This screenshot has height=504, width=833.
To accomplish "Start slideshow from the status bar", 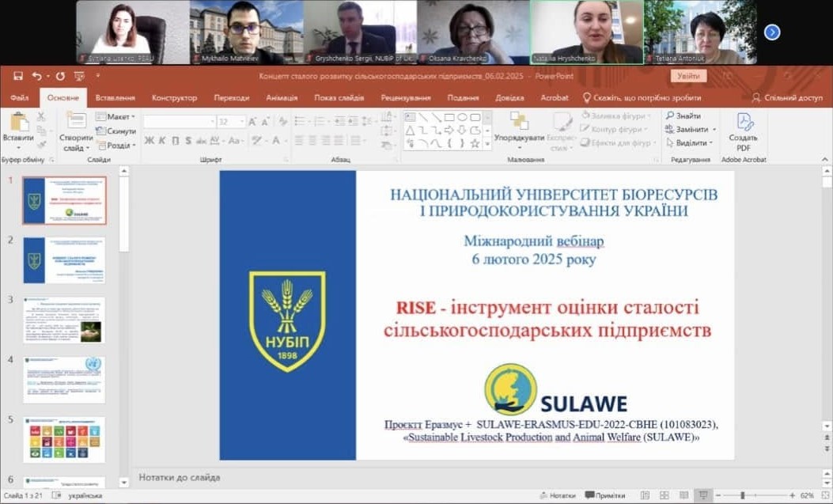I will coord(702,495).
